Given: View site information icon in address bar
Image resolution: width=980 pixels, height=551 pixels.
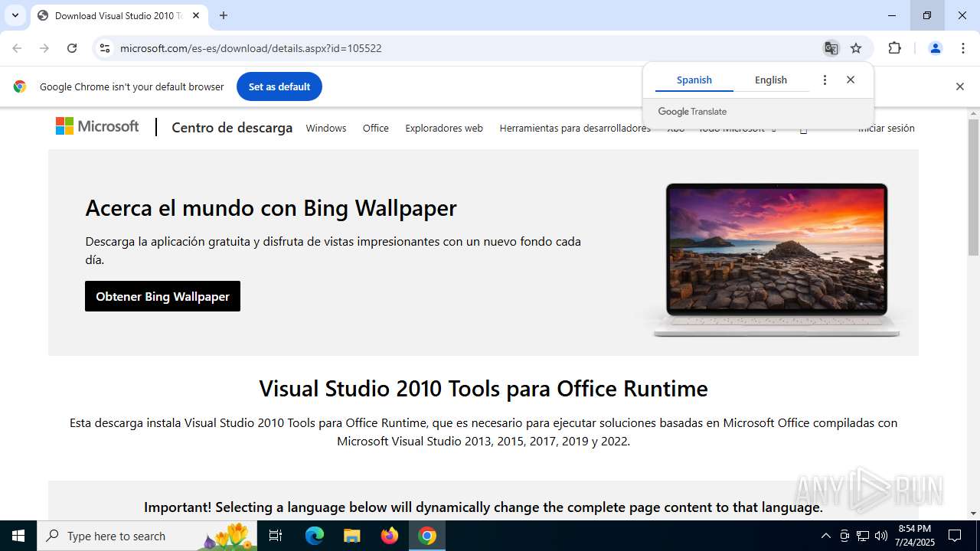Looking at the screenshot, I should (105, 48).
